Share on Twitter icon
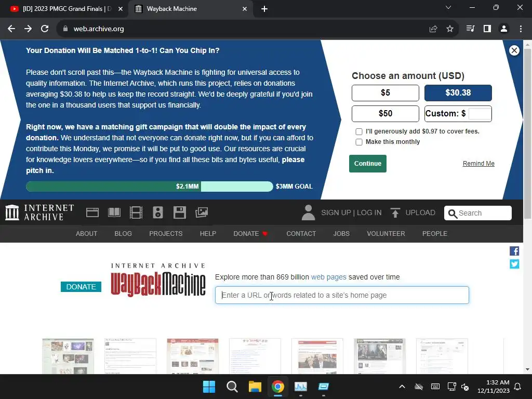The height and width of the screenshot is (399, 532). [514, 264]
